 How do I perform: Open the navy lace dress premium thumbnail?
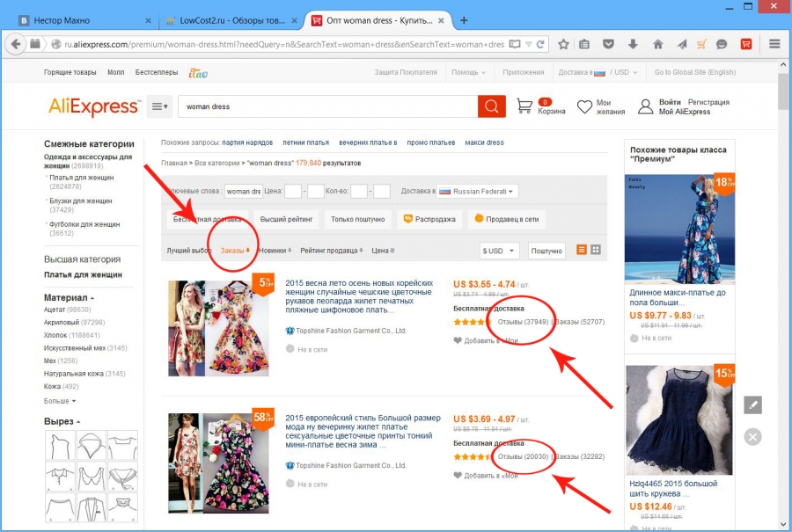pos(679,420)
